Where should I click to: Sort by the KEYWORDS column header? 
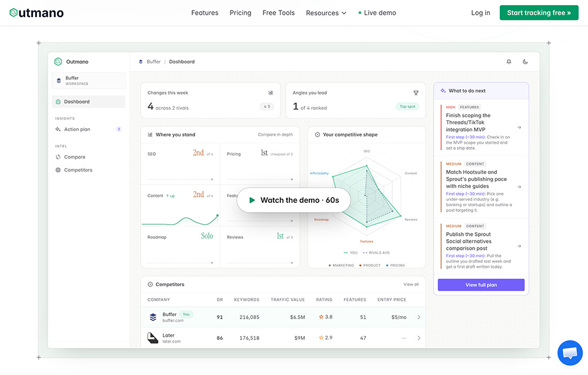(246, 300)
